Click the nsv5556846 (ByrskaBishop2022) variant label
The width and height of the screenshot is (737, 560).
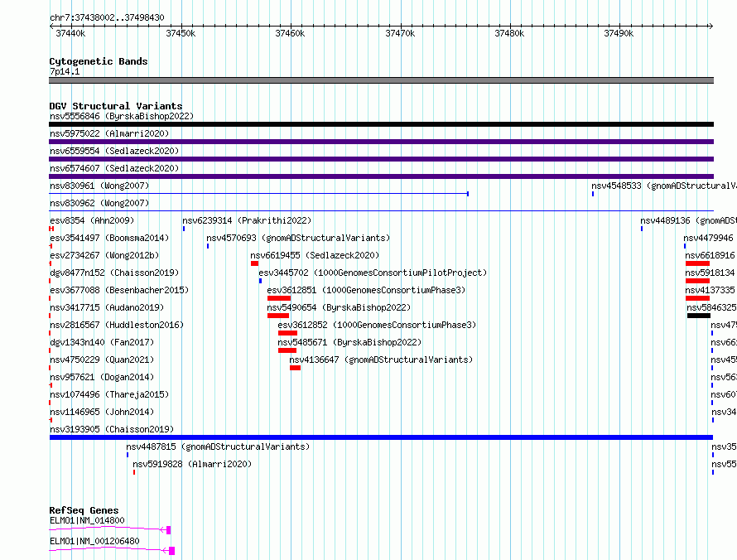pyautogui.click(x=122, y=116)
